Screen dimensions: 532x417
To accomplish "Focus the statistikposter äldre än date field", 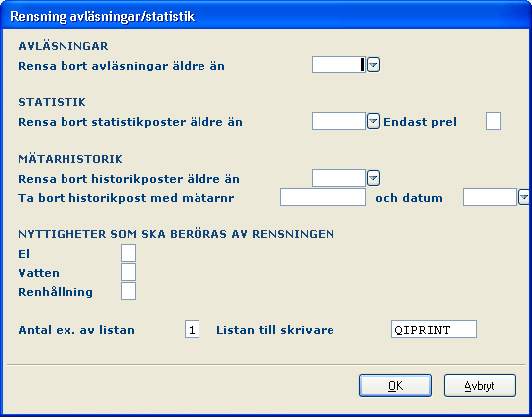I will (x=338, y=121).
